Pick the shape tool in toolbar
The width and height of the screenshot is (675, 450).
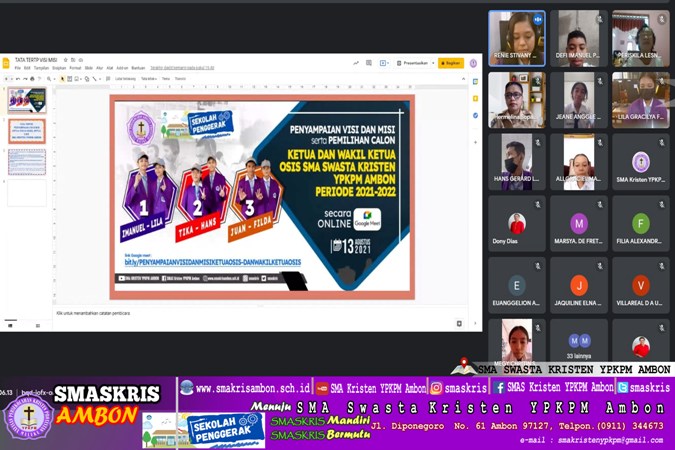[x=87, y=79]
